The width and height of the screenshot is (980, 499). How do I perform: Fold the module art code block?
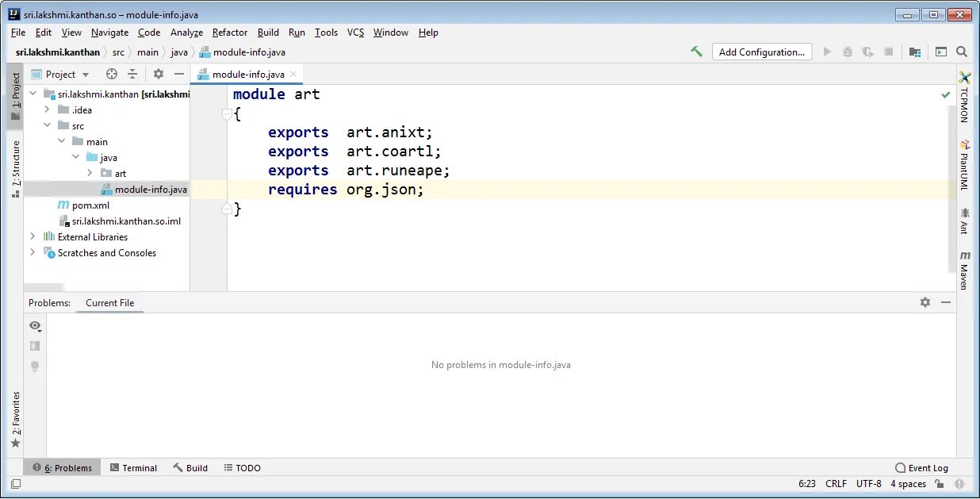point(227,114)
